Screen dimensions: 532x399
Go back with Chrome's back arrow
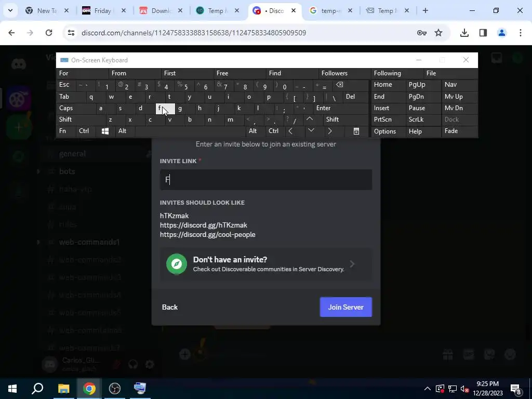point(11,33)
